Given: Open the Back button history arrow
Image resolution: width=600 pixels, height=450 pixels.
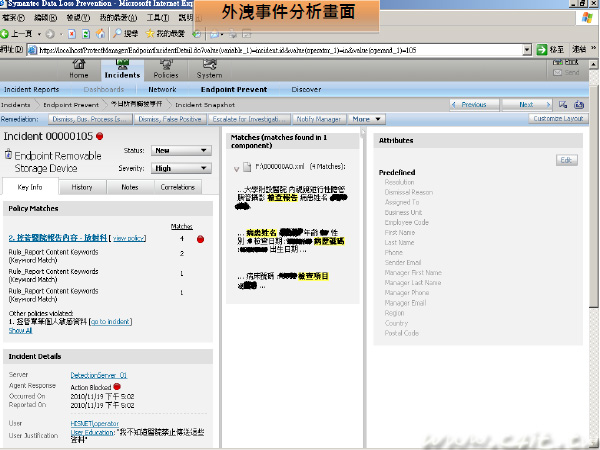Looking at the screenshot, I should [39, 34].
